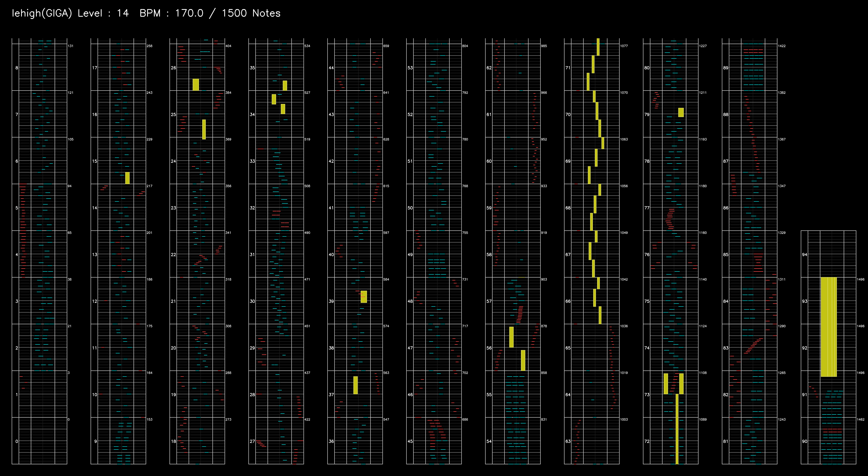Click note count 153
Image resolution: width=868 pixels, height=476 pixels.
[149, 420]
